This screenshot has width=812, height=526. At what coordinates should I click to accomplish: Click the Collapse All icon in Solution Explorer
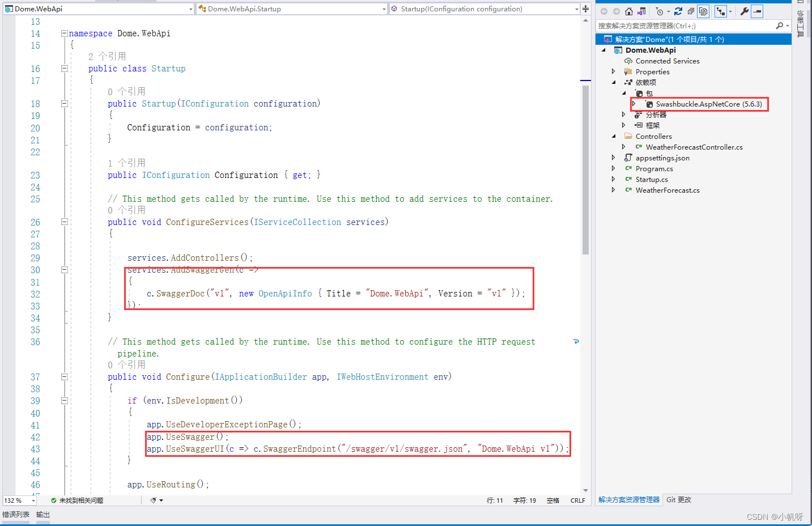click(x=690, y=11)
